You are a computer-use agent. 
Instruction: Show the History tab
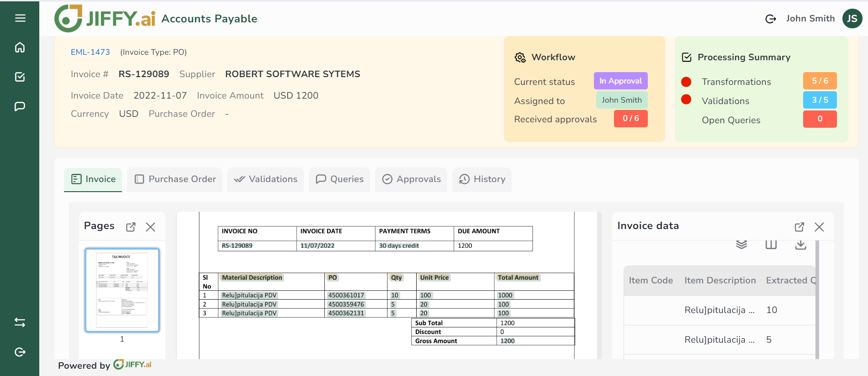coord(482,179)
